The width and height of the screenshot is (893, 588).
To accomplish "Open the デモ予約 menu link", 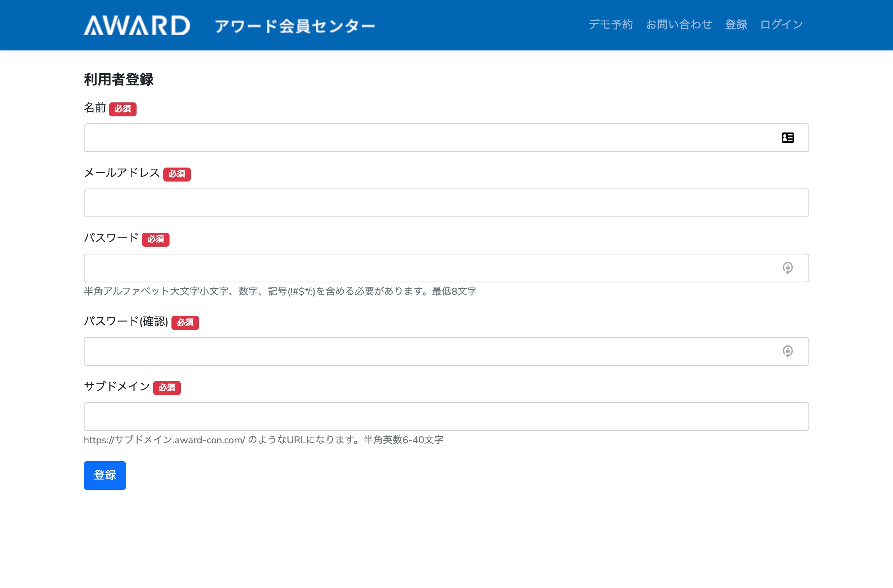I will pyautogui.click(x=611, y=25).
